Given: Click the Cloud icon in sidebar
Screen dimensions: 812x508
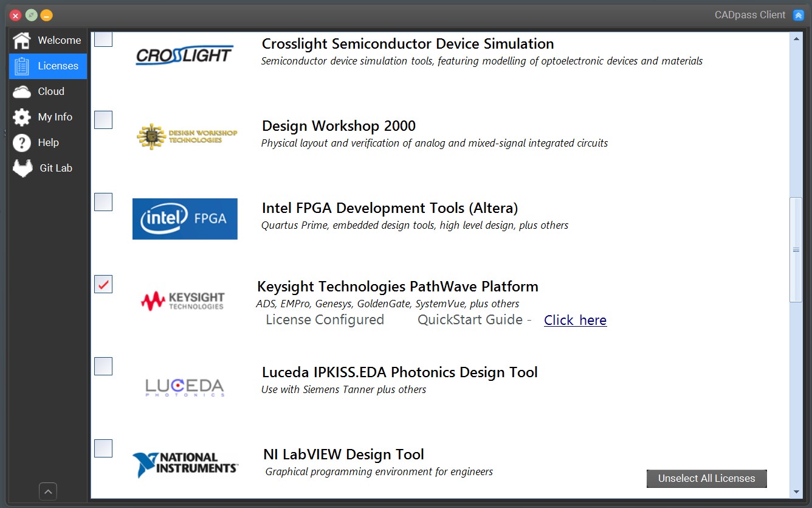Looking at the screenshot, I should click(22, 92).
